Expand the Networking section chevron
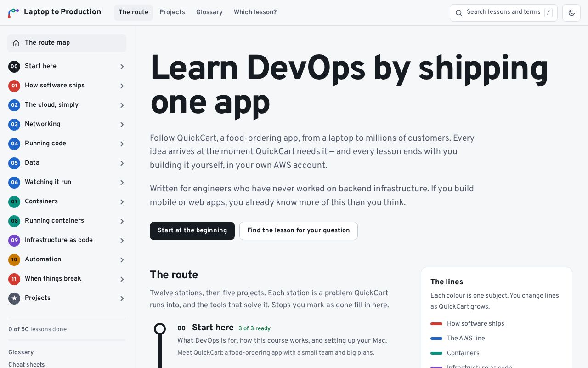 click(122, 125)
